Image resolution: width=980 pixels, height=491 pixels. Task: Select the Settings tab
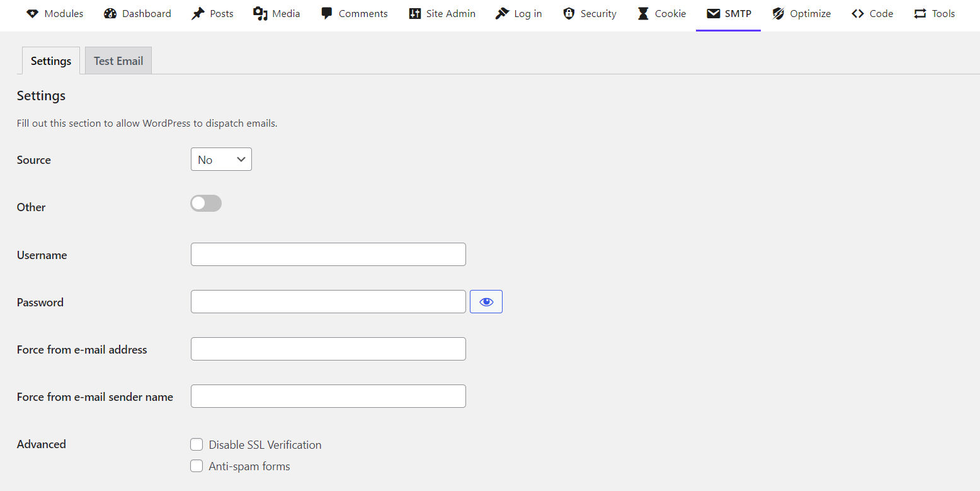(x=50, y=61)
